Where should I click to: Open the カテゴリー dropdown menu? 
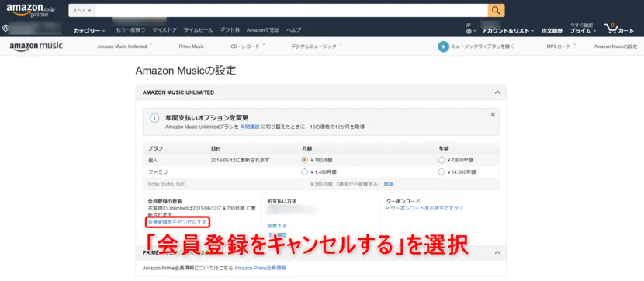pos(89,31)
